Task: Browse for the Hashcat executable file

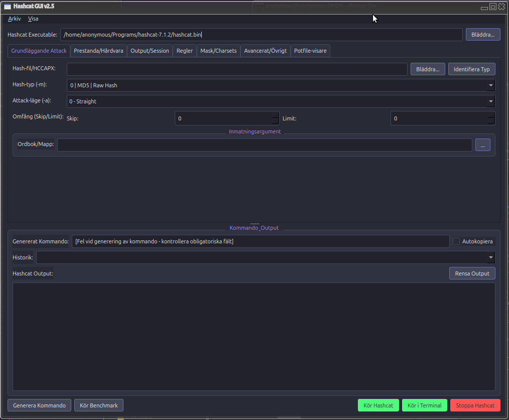Action: click(483, 35)
